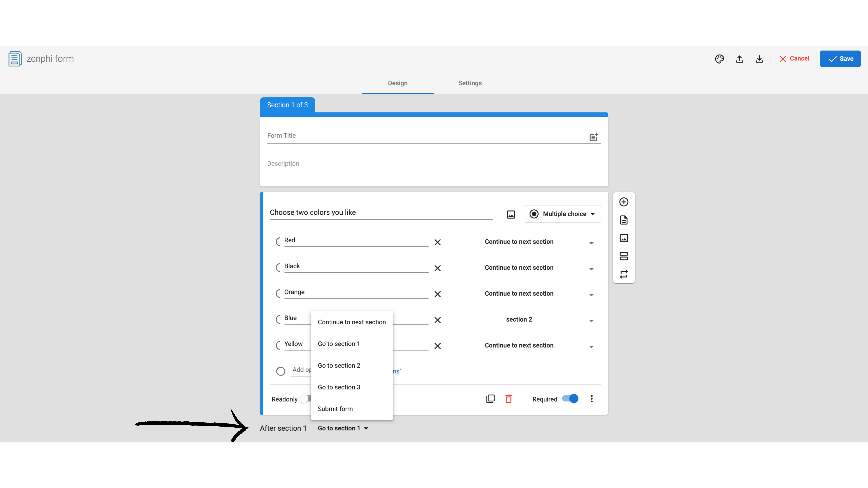Click the add section icon in side toolbar
The image size is (868, 488).
(624, 256)
